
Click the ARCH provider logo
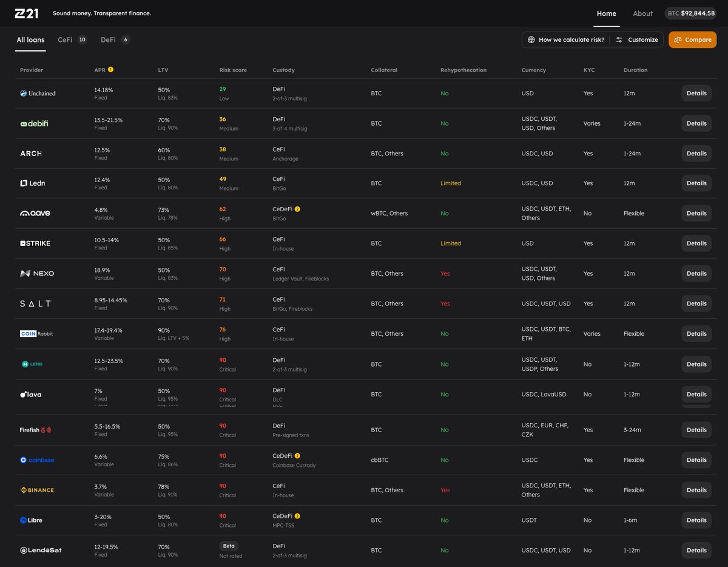click(31, 154)
